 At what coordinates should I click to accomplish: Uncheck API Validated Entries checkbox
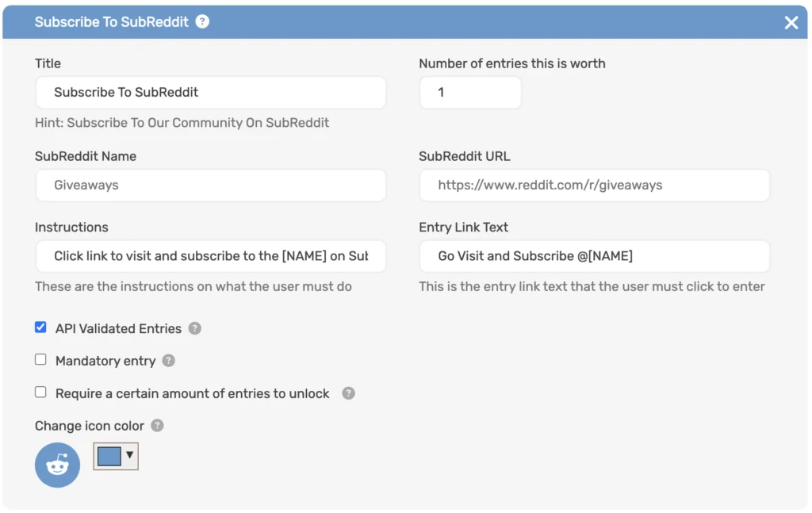[40, 327]
